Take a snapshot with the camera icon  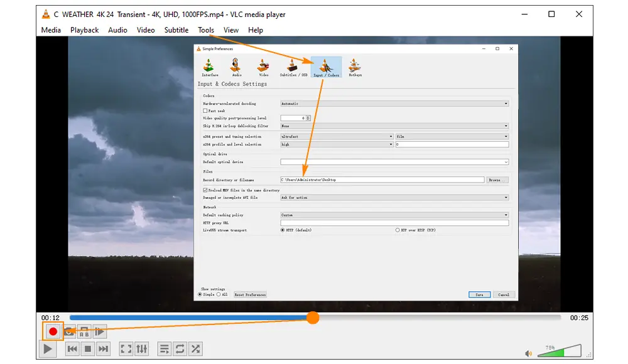(x=69, y=331)
